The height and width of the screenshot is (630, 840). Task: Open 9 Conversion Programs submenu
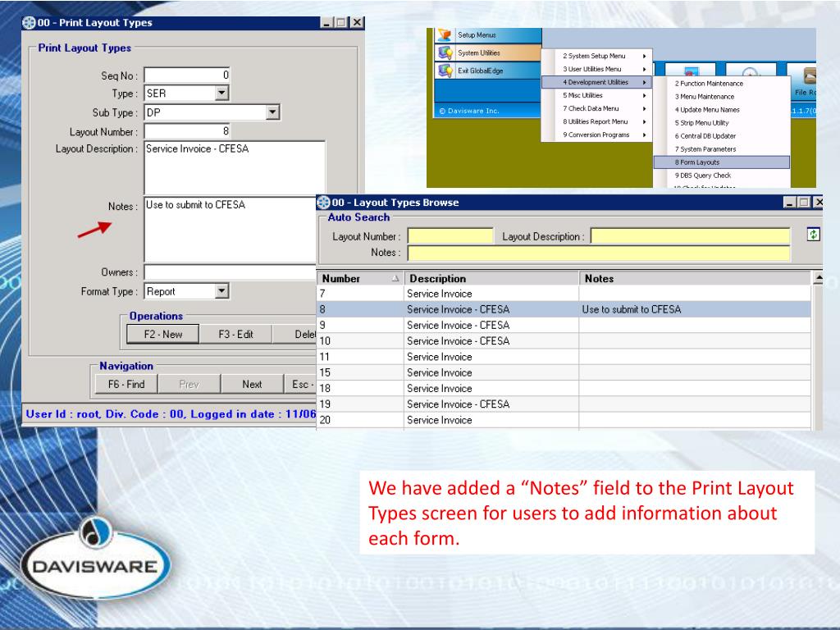click(596, 135)
